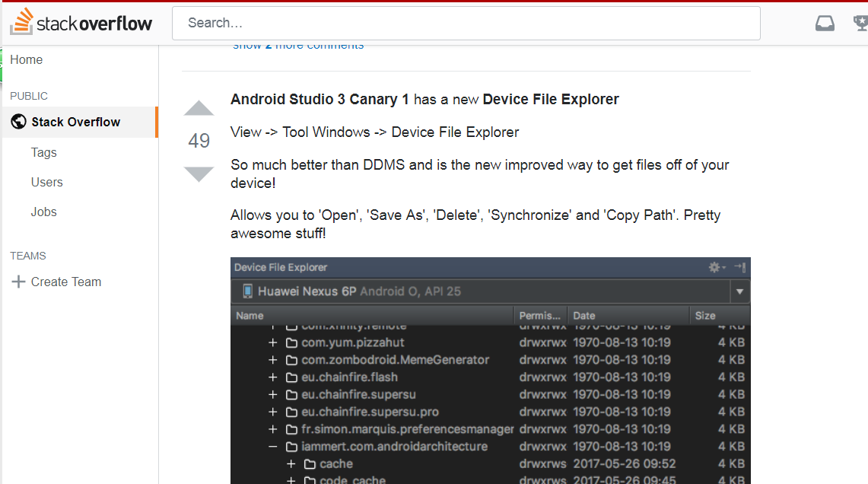The width and height of the screenshot is (868, 484).
Task: Upvote the answer with 49 votes
Action: (199, 108)
